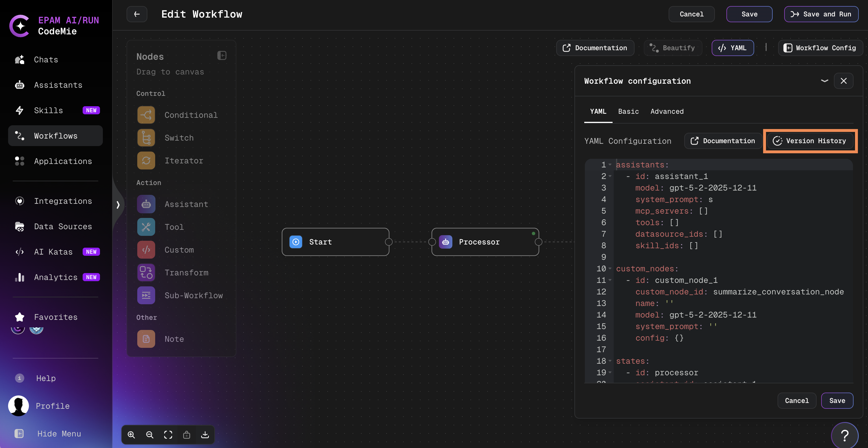868x448 pixels.
Task: Fold the assistants block at line 1
Action: point(610,165)
